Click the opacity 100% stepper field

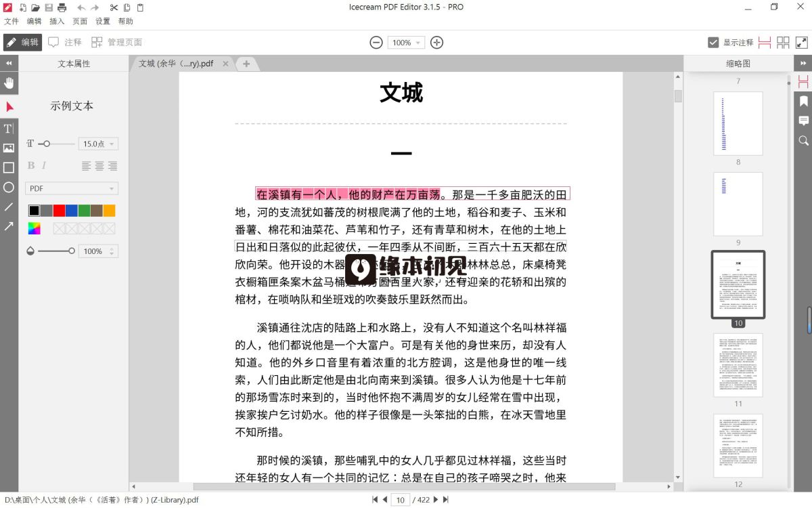point(98,251)
